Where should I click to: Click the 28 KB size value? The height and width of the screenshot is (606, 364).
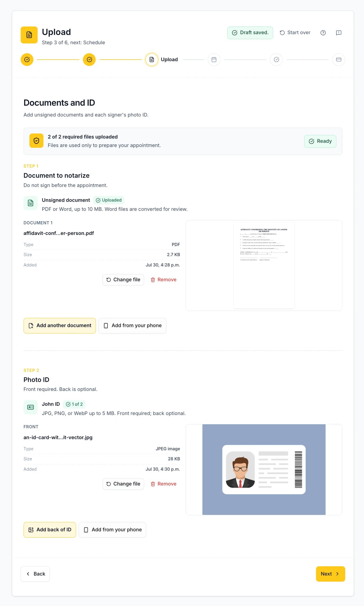click(174, 459)
